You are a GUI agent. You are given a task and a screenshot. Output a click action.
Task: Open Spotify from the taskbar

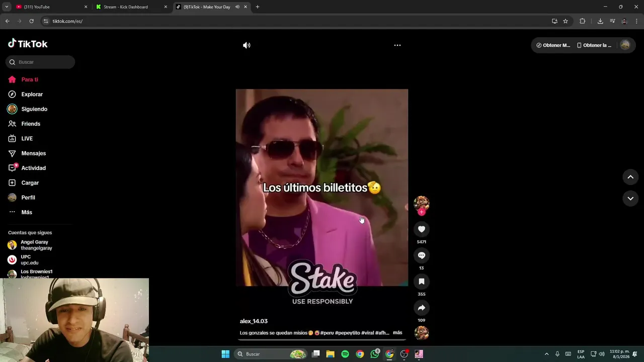345,354
